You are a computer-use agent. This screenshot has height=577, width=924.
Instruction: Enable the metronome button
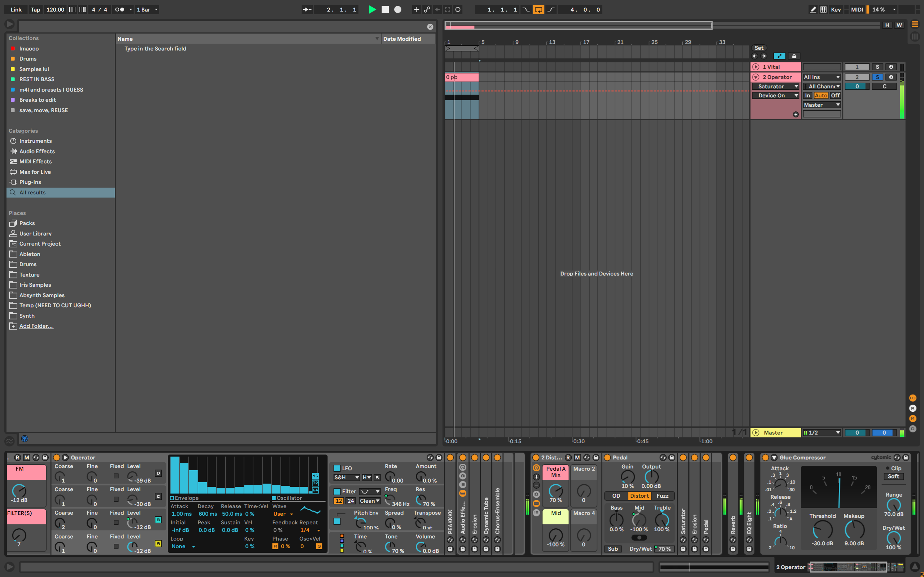[x=119, y=9]
